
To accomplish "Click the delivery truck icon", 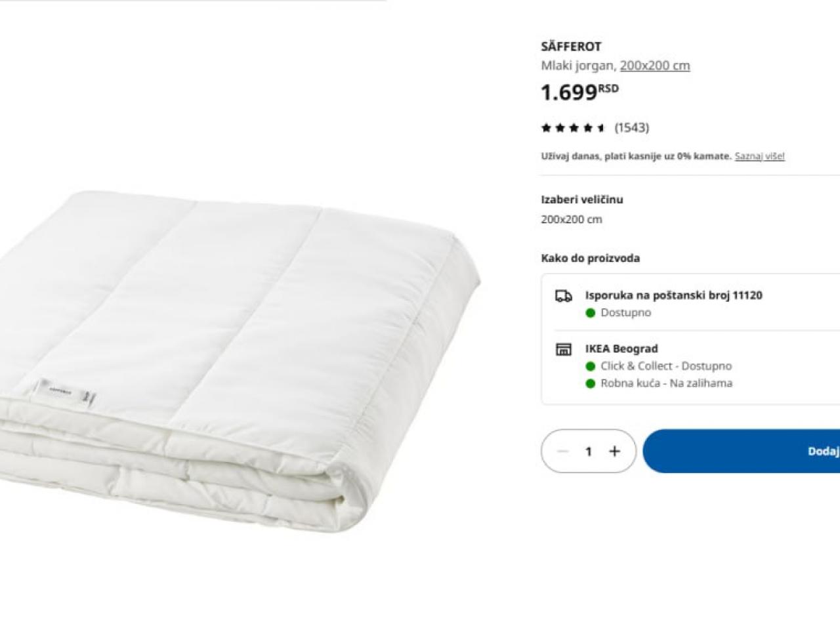I will (564, 296).
